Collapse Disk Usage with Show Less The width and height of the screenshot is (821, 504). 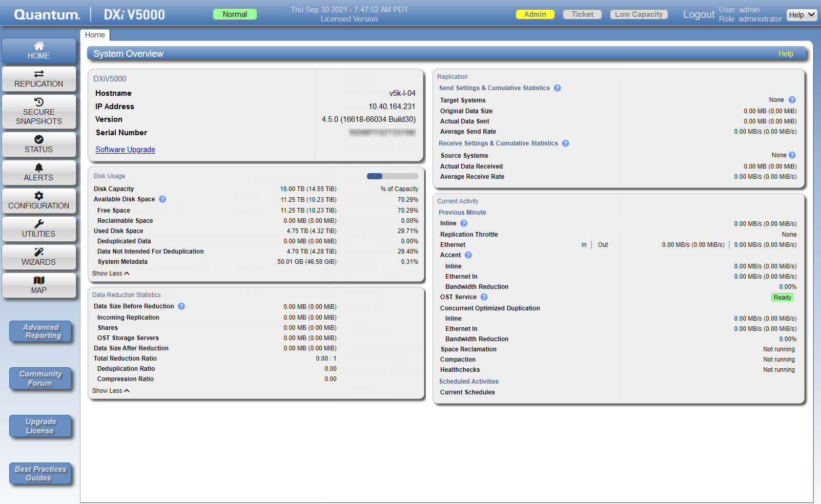(111, 274)
